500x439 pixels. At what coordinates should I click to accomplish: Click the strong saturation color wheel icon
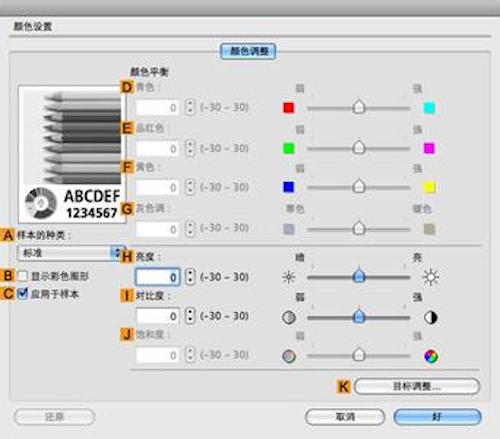(x=430, y=356)
